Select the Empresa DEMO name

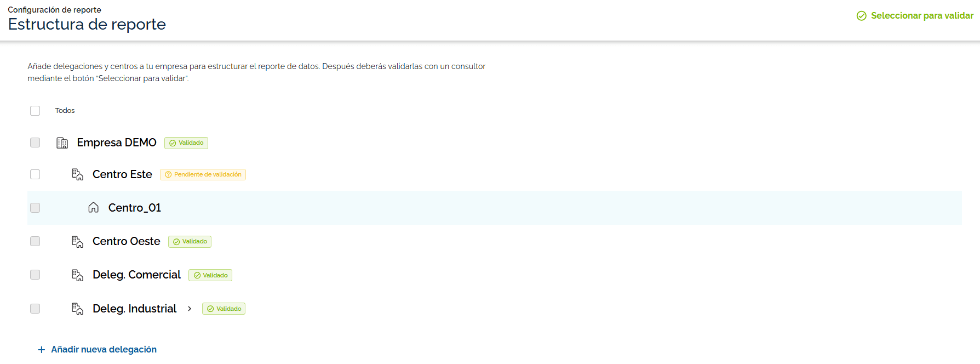[x=117, y=143]
